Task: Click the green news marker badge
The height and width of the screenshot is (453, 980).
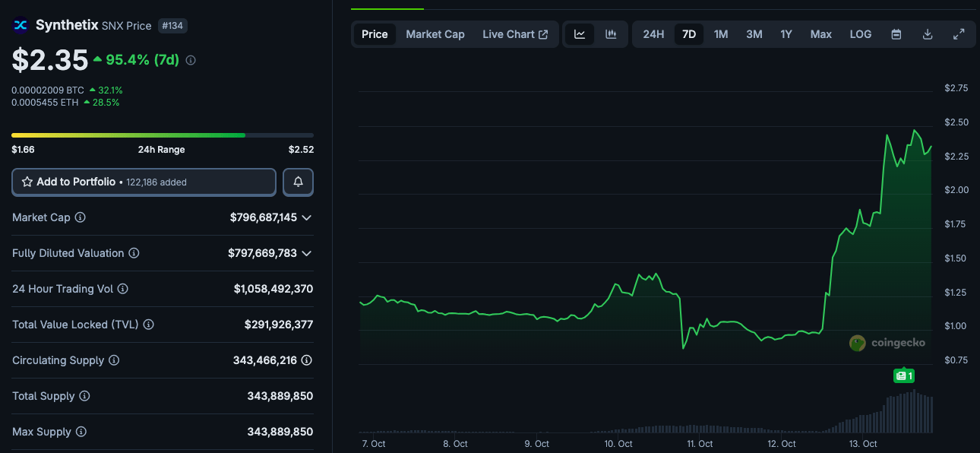Action: pos(904,375)
